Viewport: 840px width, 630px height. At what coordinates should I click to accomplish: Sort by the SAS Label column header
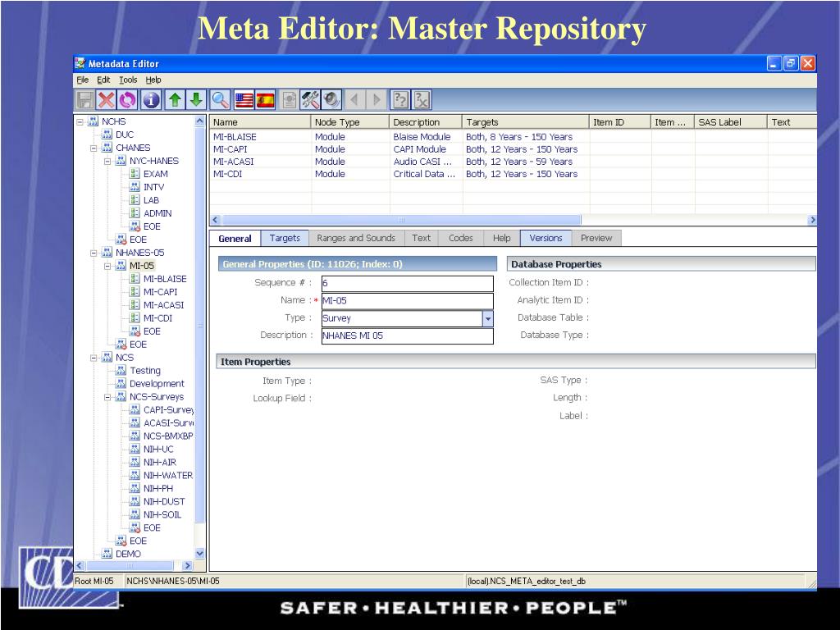[731, 122]
